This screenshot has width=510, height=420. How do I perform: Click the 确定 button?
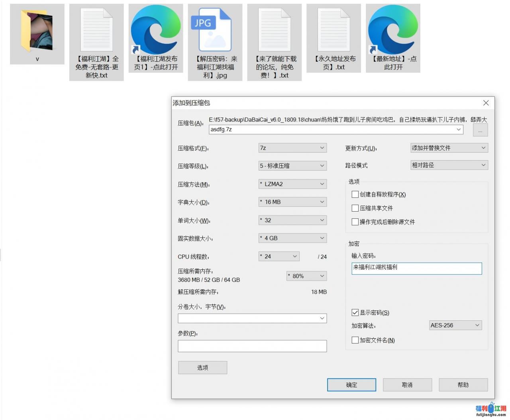click(351, 385)
